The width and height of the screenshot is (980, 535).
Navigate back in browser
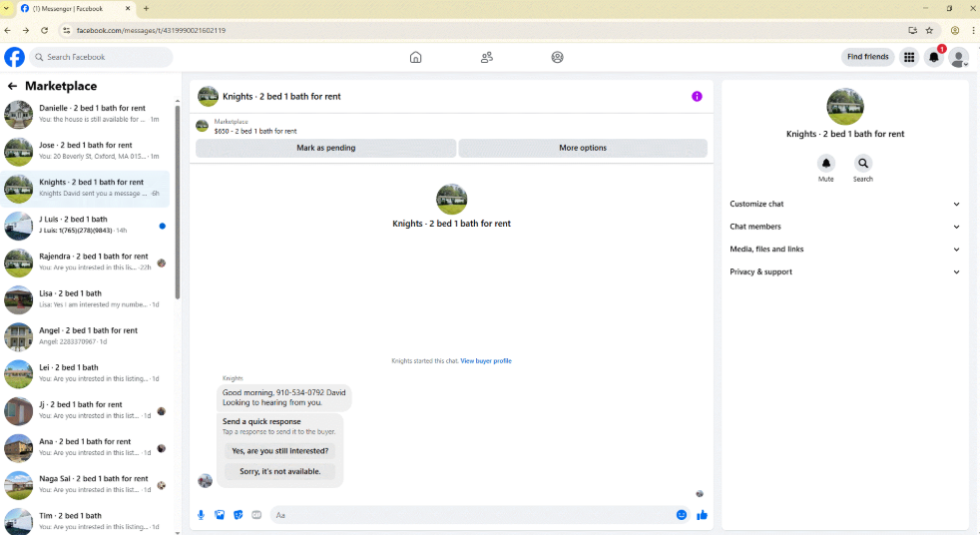[x=8, y=30]
